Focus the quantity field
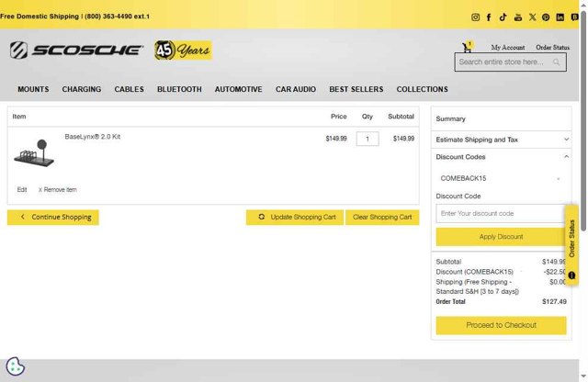The width and height of the screenshot is (588, 382). tap(367, 139)
